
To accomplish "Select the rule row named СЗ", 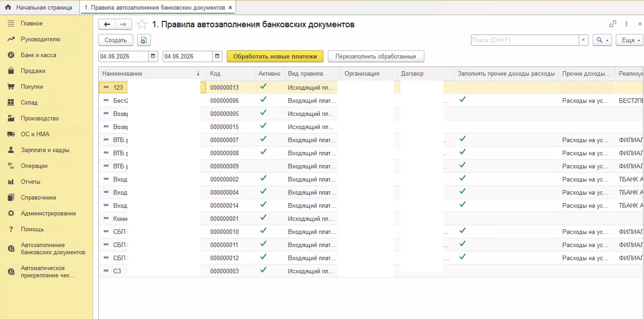I will pos(371,271).
